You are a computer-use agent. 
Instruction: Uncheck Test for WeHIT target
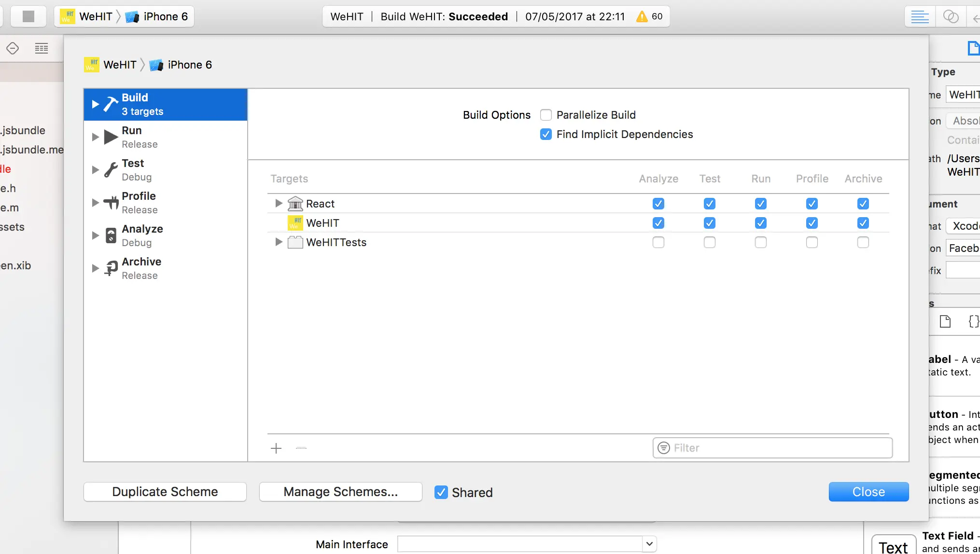click(710, 223)
